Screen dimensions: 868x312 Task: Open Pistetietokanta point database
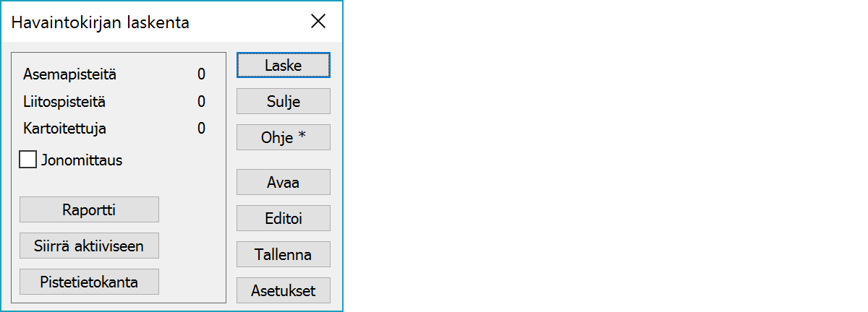(89, 282)
